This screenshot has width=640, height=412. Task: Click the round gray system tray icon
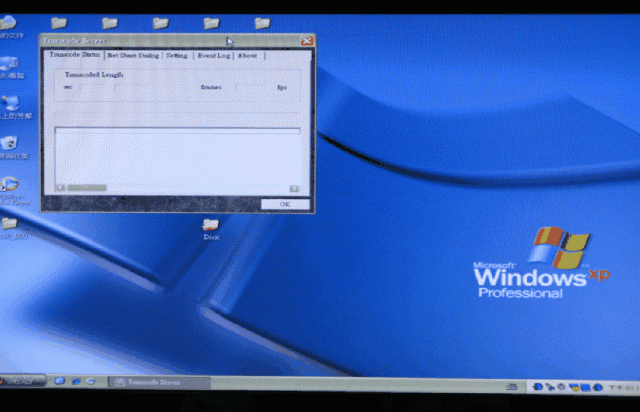tap(562, 387)
